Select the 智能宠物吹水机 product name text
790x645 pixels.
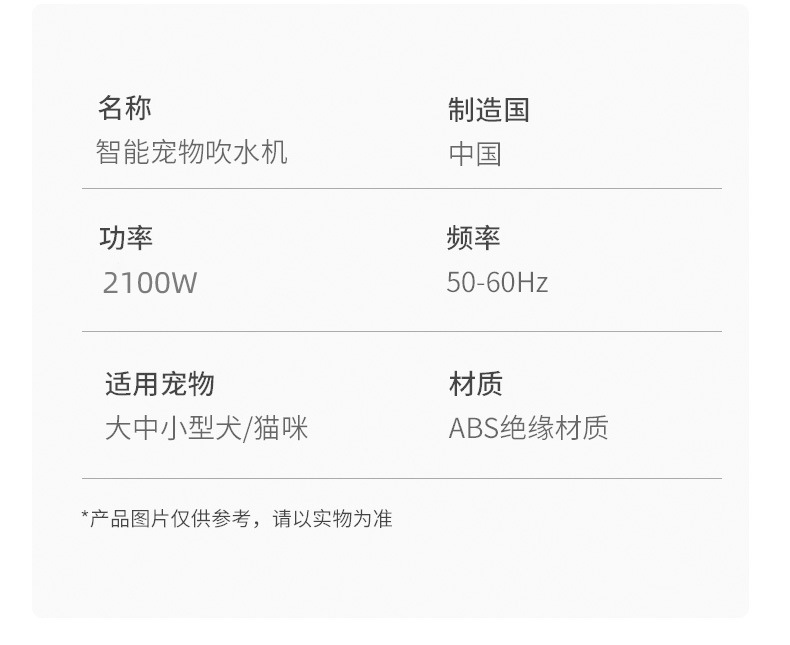(192, 153)
